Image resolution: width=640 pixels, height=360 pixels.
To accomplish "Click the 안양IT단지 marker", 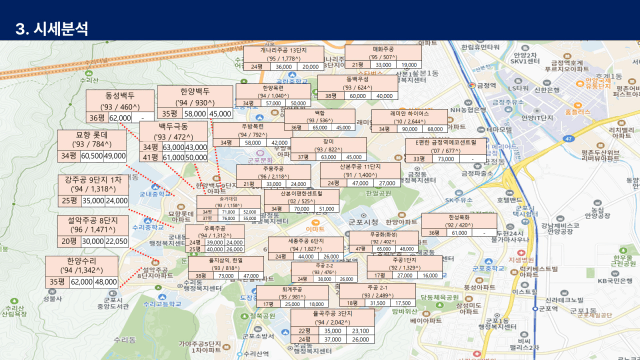I will [x=537, y=111].
